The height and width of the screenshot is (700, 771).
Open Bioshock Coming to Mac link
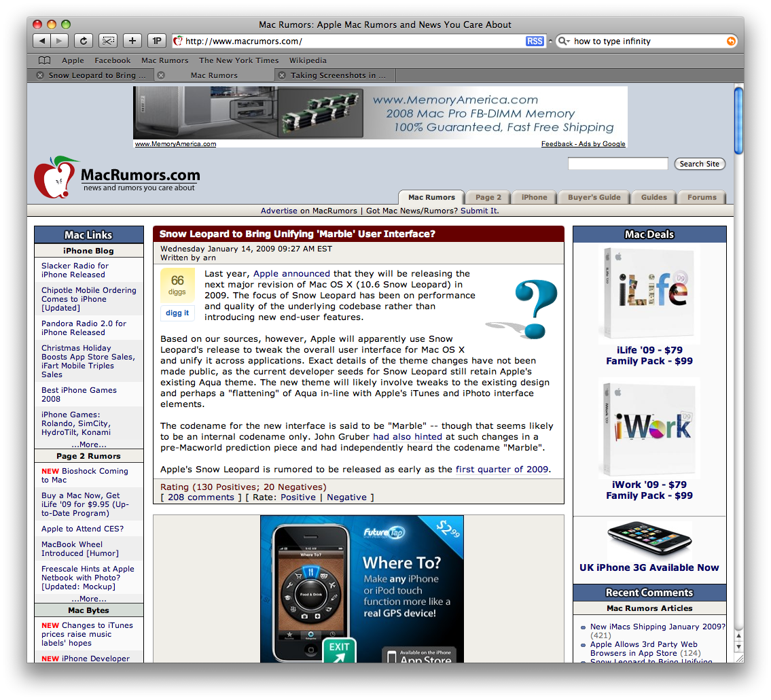[85, 475]
